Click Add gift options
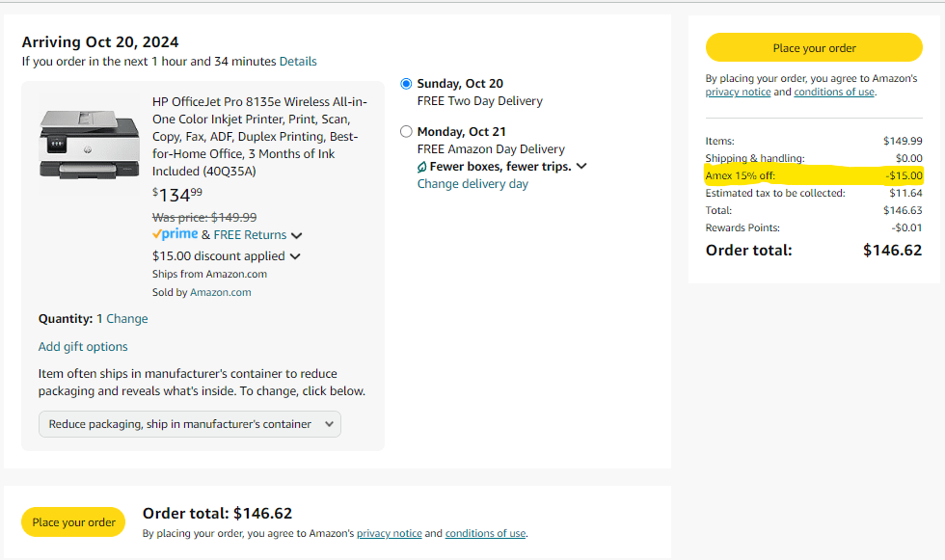945x560 pixels. click(x=83, y=347)
